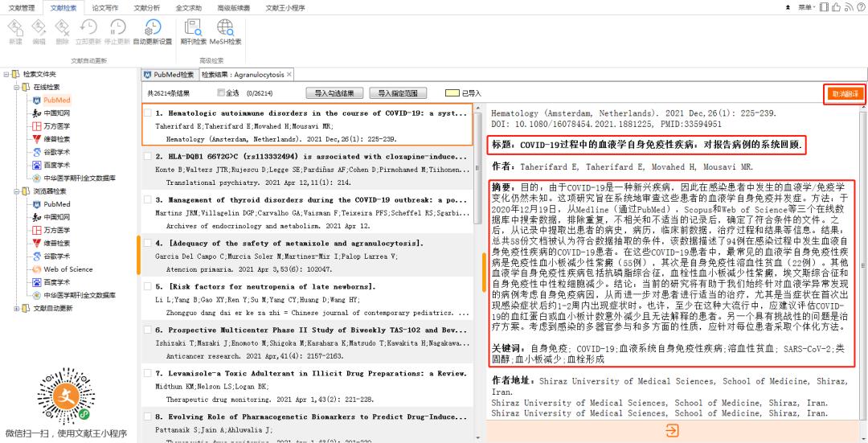
Task: Click the orange export arrow icon at bottom
Action: point(673,431)
